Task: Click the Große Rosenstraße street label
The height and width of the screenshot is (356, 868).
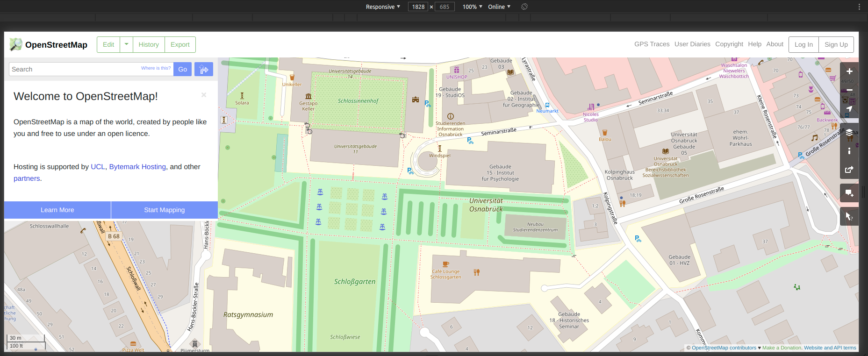Action: point(702,195)
